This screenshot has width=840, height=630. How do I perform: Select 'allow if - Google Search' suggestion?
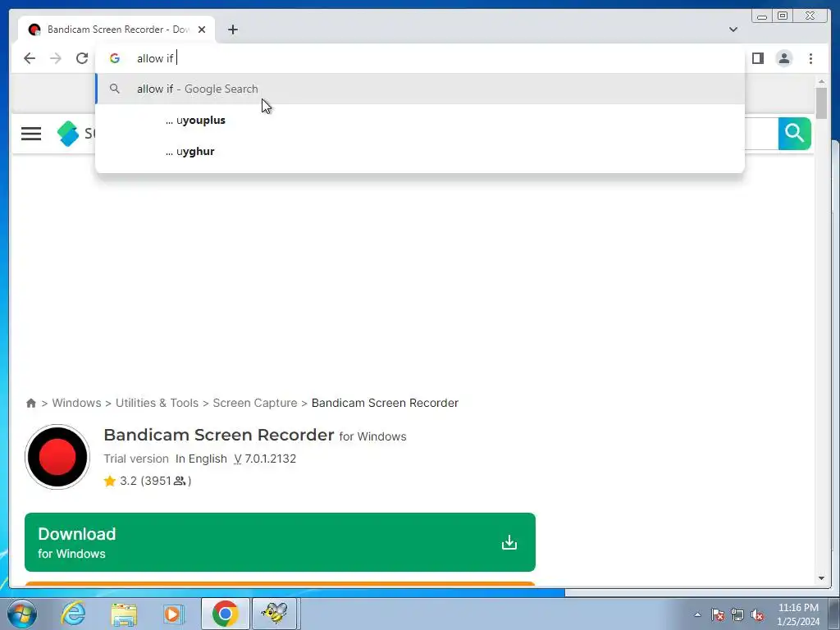coord(420,89)
